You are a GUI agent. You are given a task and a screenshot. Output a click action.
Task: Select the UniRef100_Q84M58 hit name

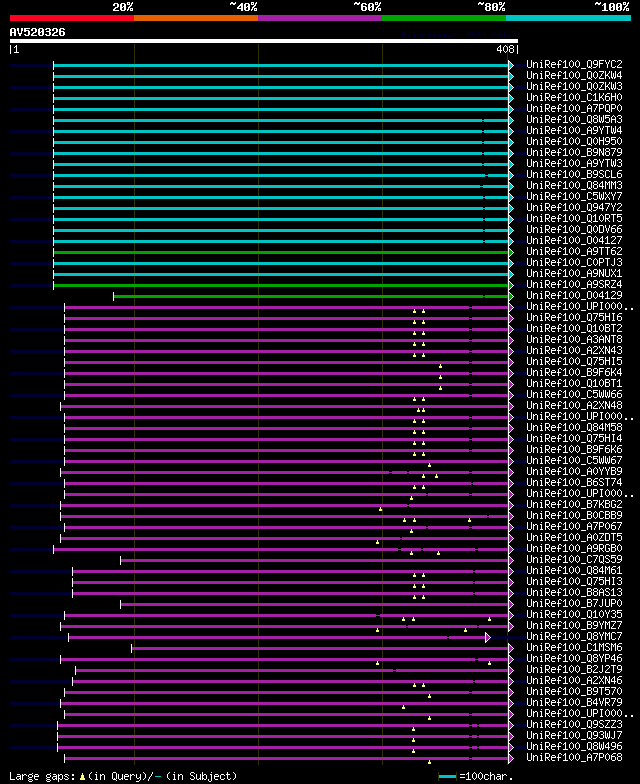click(x=574, y=428)
